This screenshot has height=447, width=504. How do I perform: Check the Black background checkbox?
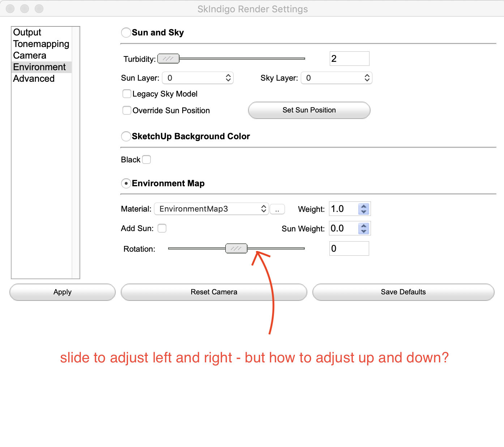146,159
